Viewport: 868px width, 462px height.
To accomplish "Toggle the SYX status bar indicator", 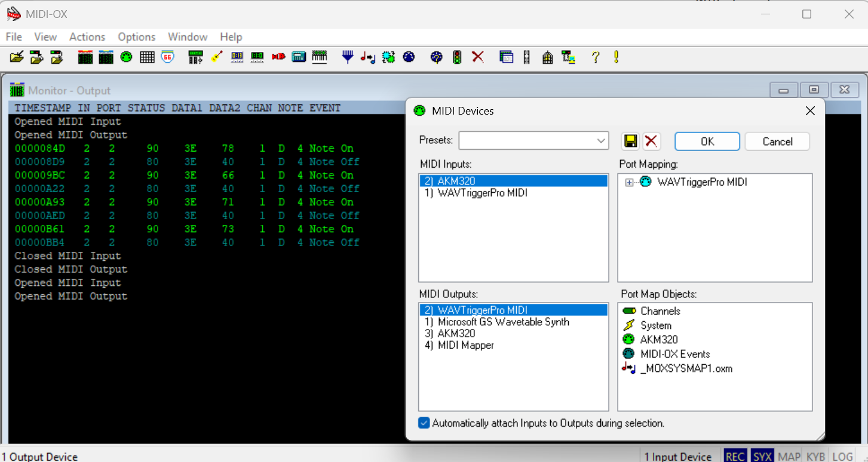I will (762, 456).
